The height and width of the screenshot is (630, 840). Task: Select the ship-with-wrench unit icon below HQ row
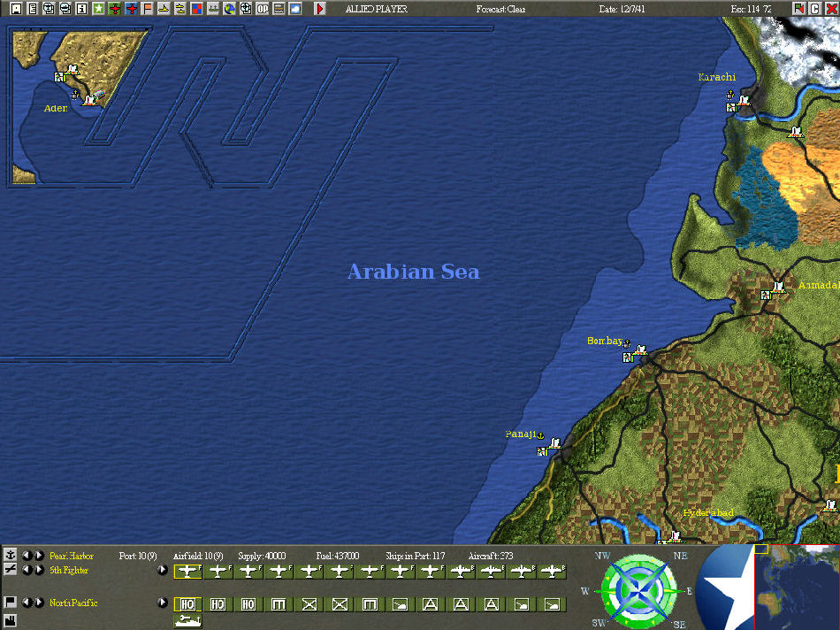point(187,621)
